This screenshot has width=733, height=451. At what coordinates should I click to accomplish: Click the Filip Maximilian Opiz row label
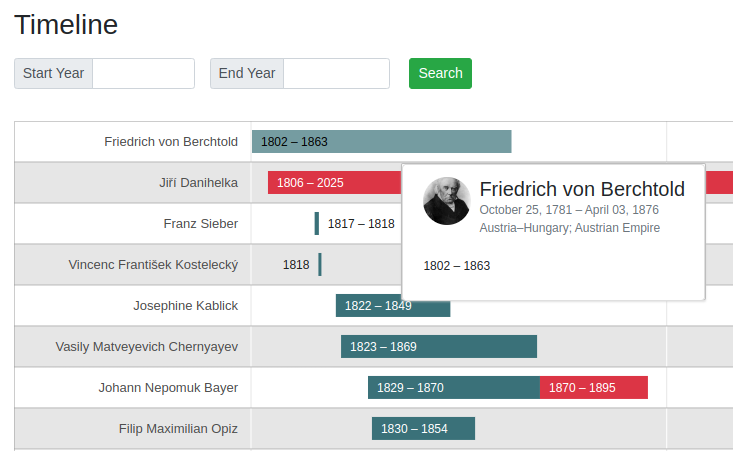pyautogui.click(x=178, y=429)
